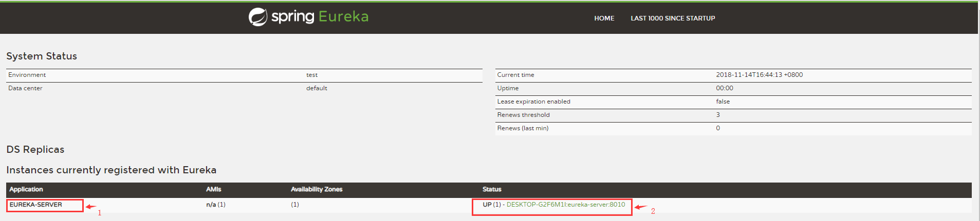Click the Availability Zones column header

[317, 189]
